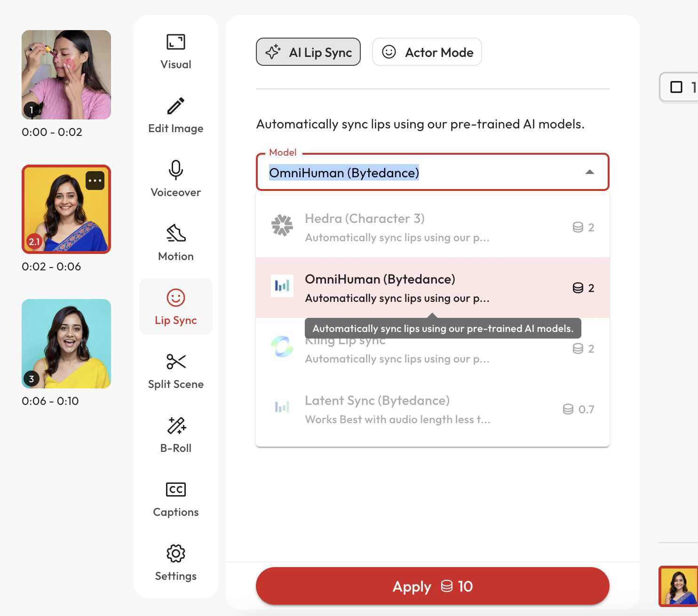Screen dimensions: 698x616
Task: Click the scene number 3 badge
Action: click(x=32, y=379)
